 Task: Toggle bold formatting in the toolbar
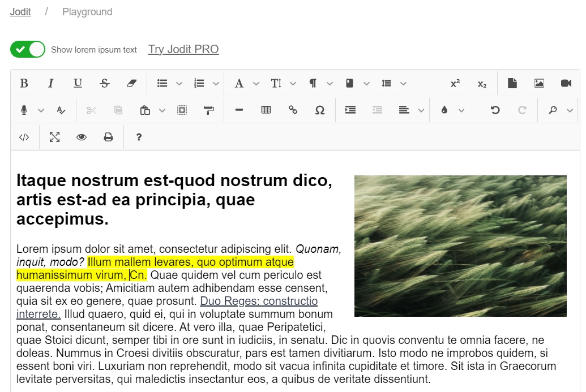coord(24,83)
